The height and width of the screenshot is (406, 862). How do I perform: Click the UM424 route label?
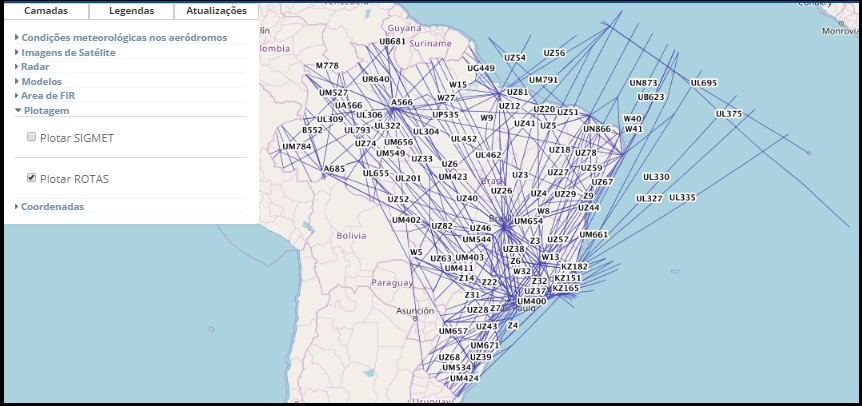[x=465, y=379]
